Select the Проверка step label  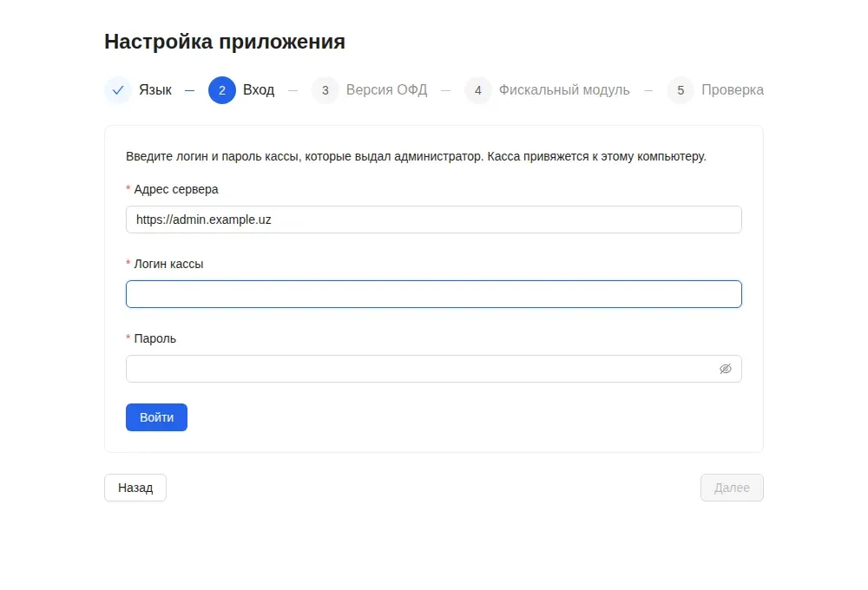[733, 90]
